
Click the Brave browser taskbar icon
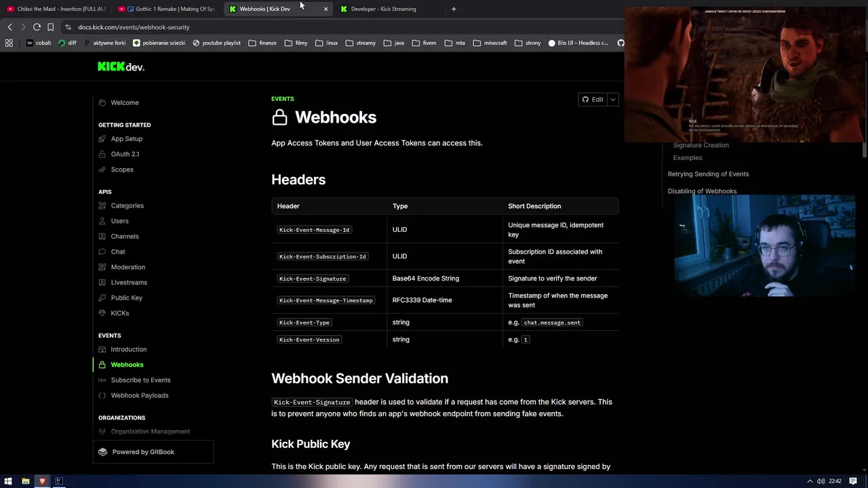(42, 481)
